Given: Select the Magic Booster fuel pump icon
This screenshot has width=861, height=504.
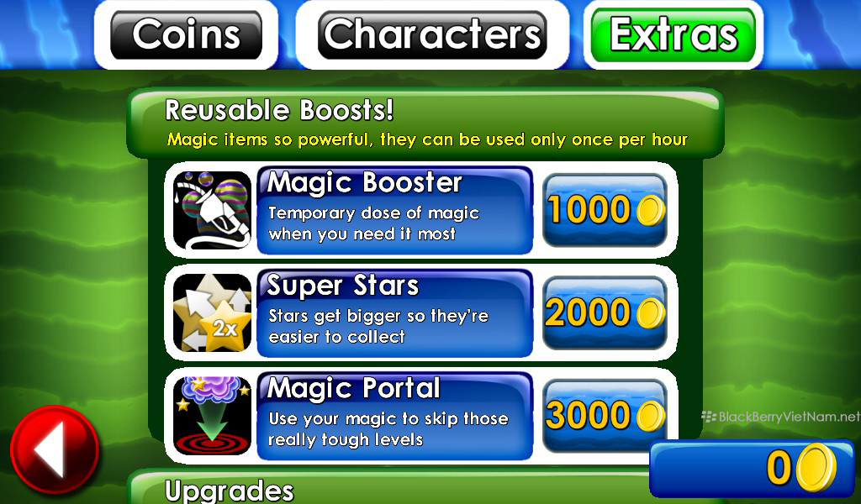Looking at the screenshot, I should click(x=212, y=211).
